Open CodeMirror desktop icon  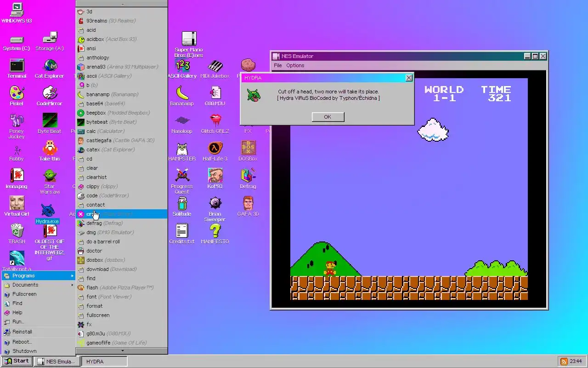pyautogui.click(x=50, y=97)
